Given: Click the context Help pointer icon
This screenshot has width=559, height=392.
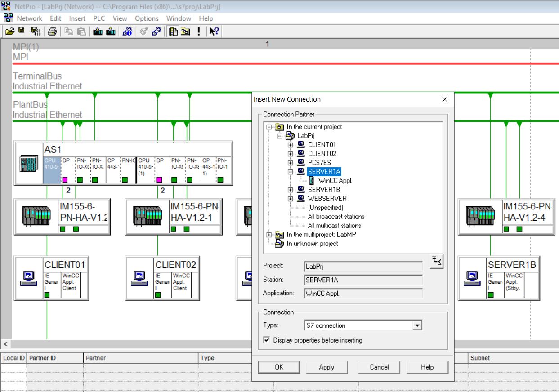Looking at the screenshot, I should (215, 31).
